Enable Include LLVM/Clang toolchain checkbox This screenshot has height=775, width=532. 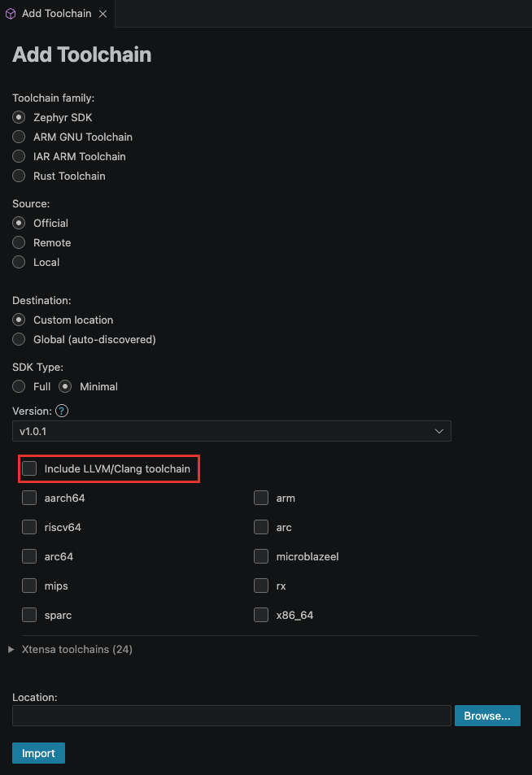coord(29,468)
